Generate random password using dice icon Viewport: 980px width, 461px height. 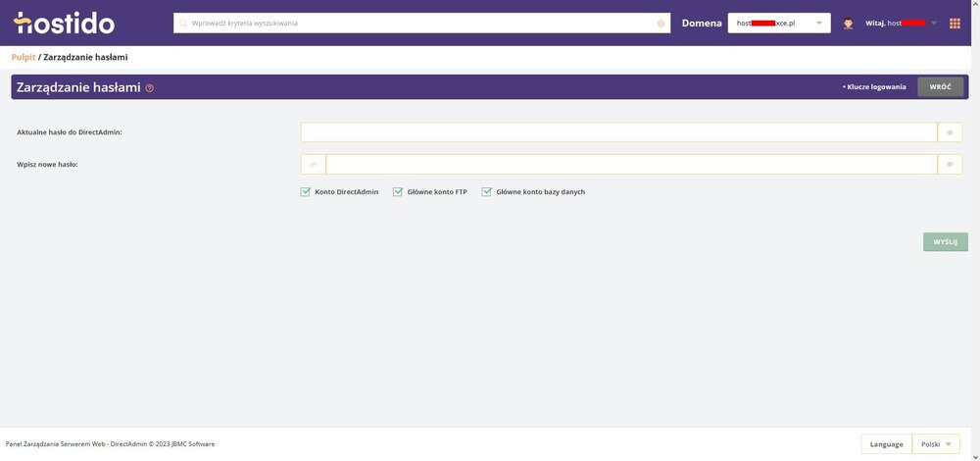coord(313,164)
